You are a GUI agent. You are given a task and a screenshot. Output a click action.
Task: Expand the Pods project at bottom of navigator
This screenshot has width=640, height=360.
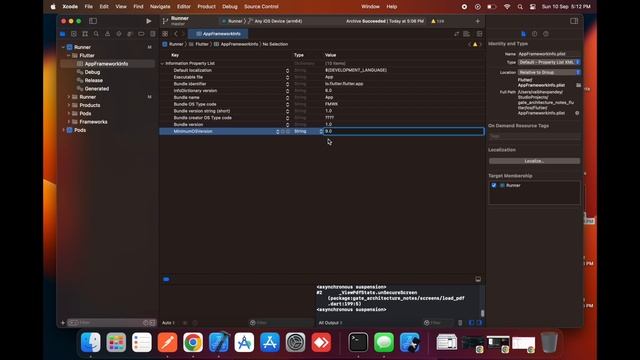[x=63, y=130]
